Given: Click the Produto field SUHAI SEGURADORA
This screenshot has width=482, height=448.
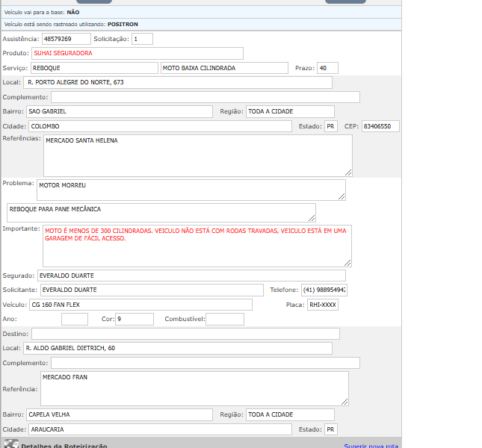Looking at the screenshot, I should (x=138, y=54).
